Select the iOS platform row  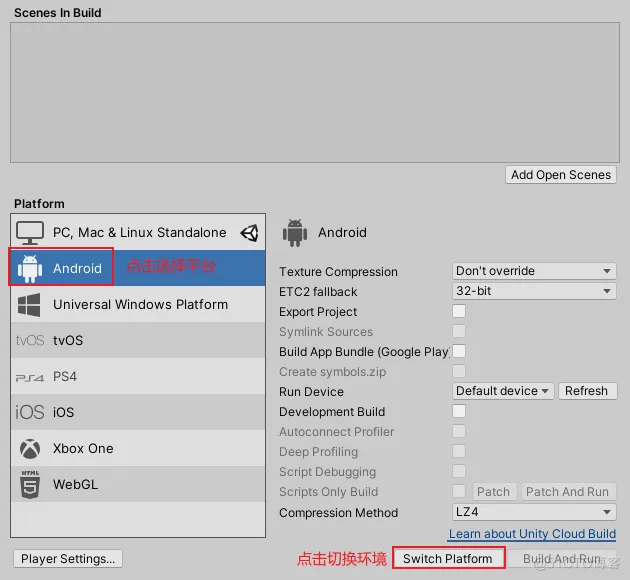[138, 412]
